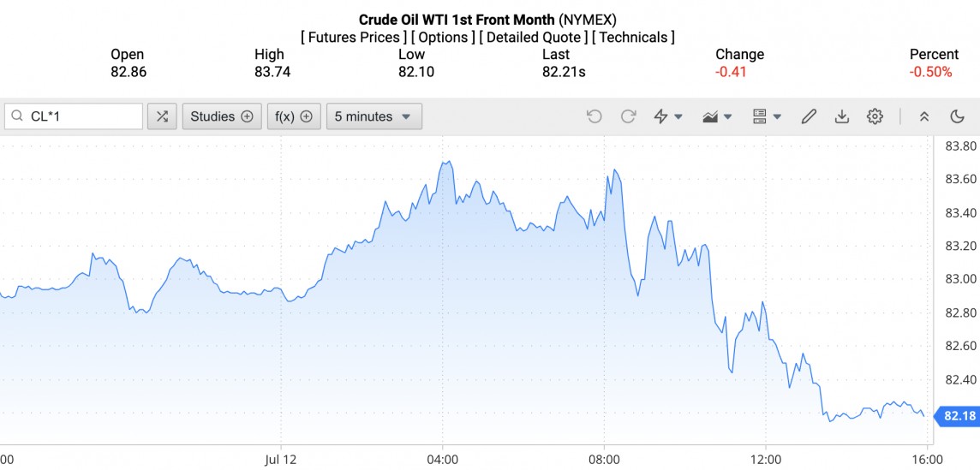Go to the Options page
The height and width of the screenshot is (470, 980).
coord(444,38)
